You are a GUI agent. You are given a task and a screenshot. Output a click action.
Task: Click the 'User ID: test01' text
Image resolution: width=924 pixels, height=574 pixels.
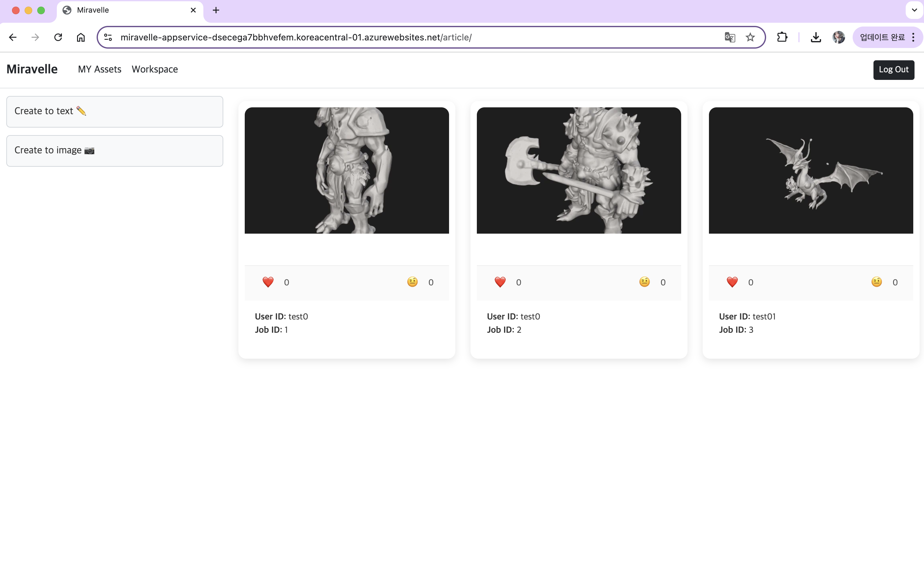click(x=747, y=316)
